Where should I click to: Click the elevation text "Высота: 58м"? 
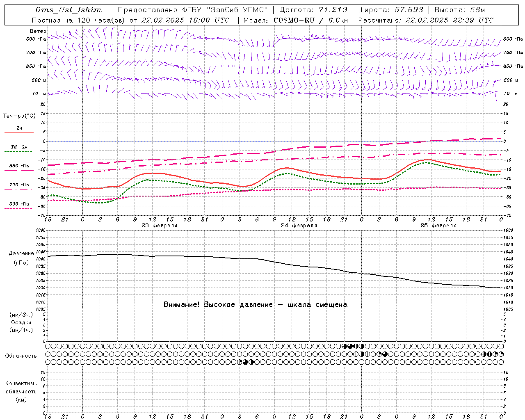coord(460,10)
